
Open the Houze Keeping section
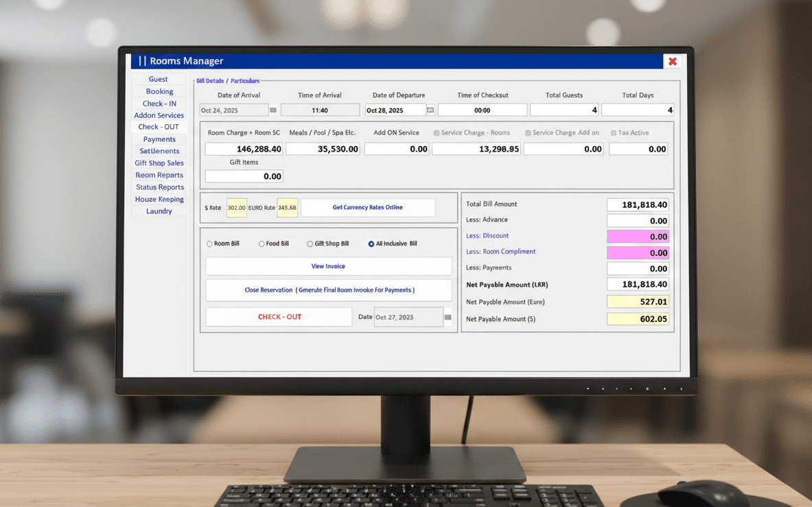click(159, 199)
